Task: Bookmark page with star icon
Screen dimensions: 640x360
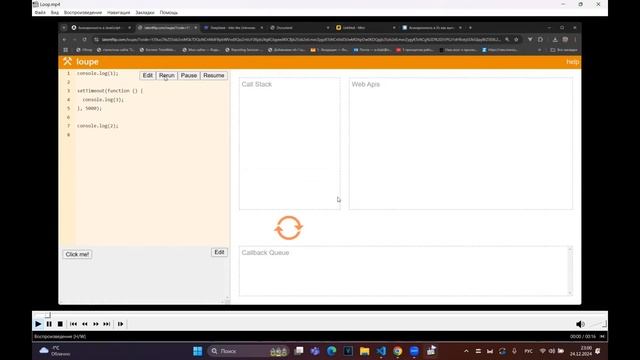Action: pos(516,40)
